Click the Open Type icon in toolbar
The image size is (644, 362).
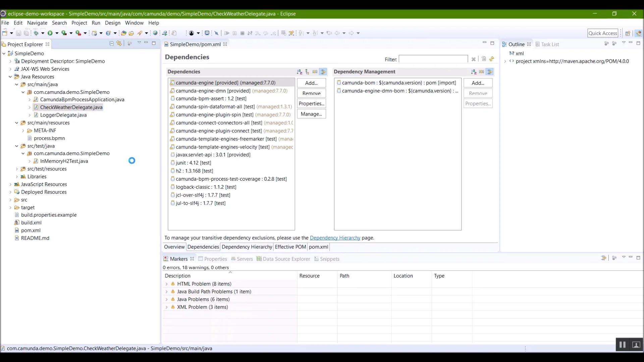coord(123,33)
